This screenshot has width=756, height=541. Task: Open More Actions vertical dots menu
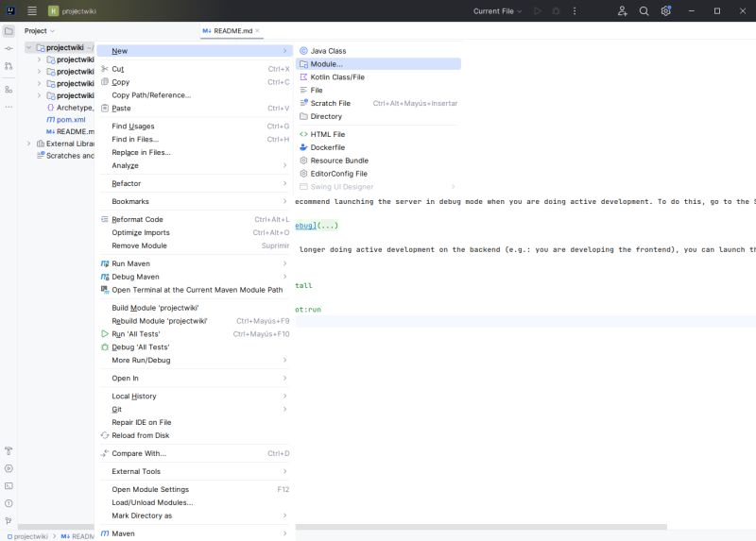pyautogui.click(x=575, y=11)
